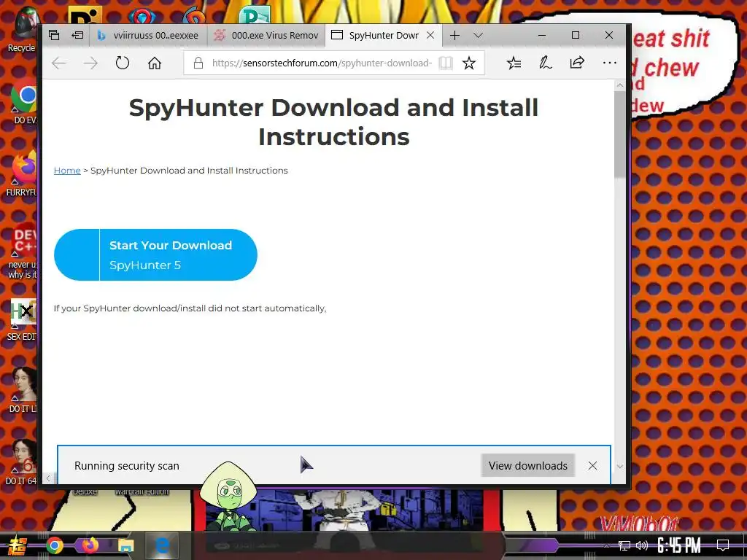
Task: Click the Running security scan text
Action: (x=127, y=466)
